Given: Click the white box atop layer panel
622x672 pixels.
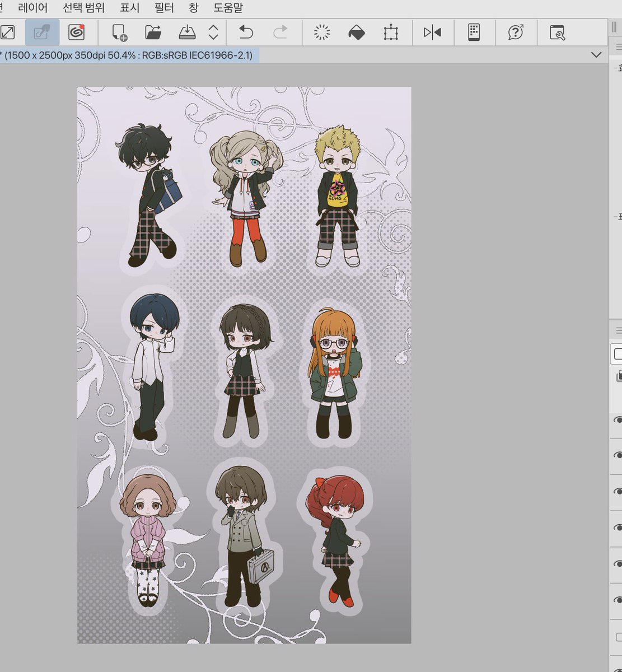Looking at the screenshot, I should [x=618, y=354].
